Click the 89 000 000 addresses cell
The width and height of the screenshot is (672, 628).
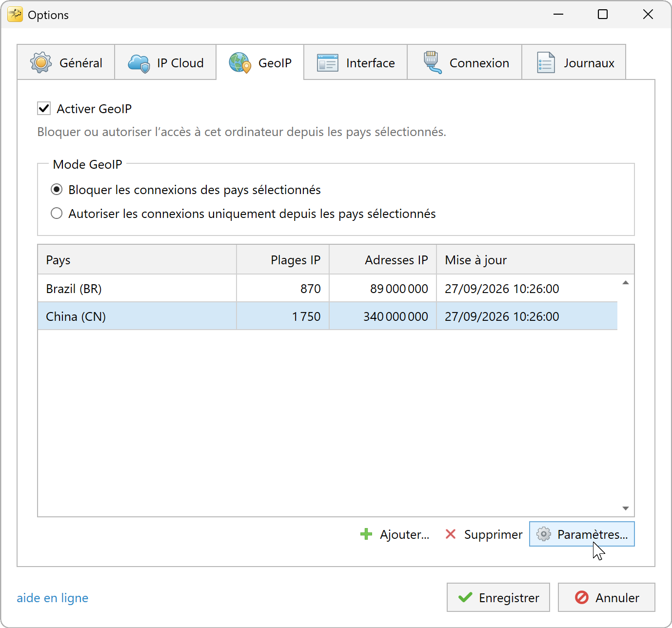pos(383,288)
